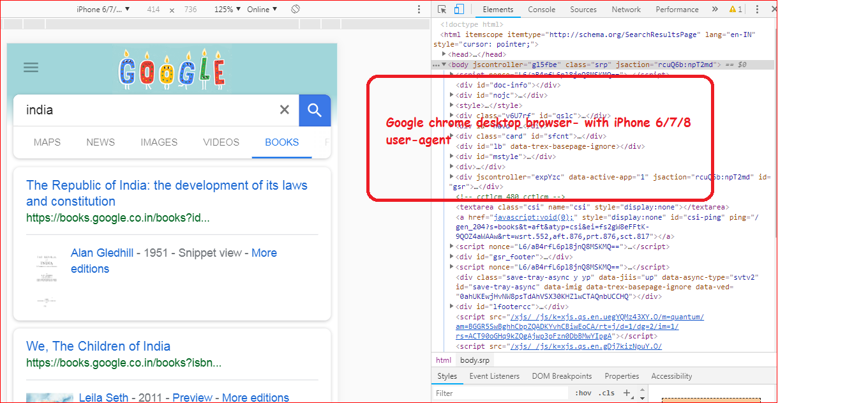Select the IMAGES search tab
This screenshot has height=403, width=868.
click(x=159, y=142)
